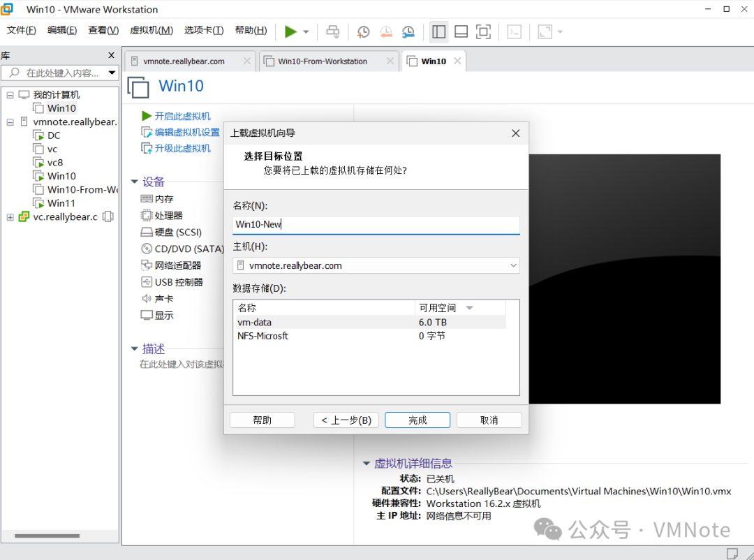Image resolution: width=754 pixels, height=560 pixels.
Task: Click the CD/DVD (SATA) device icon
Action: tap(146, 249)
